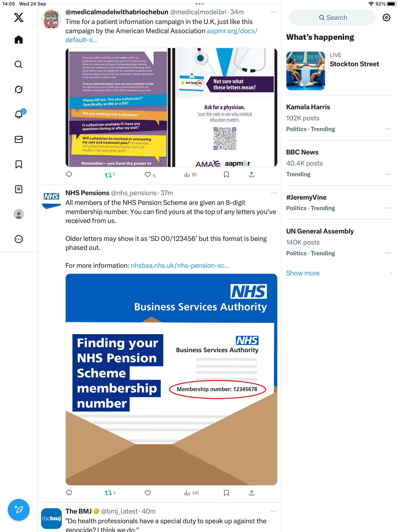Screen dimensions: 399x532
Task: Share the NHS Pensions post
Action: tap(252, 493)
